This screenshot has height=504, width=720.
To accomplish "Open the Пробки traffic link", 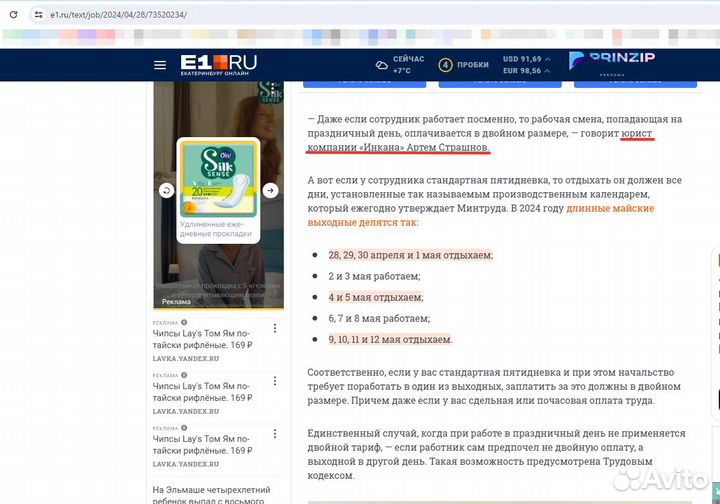I will click(472, 65).
